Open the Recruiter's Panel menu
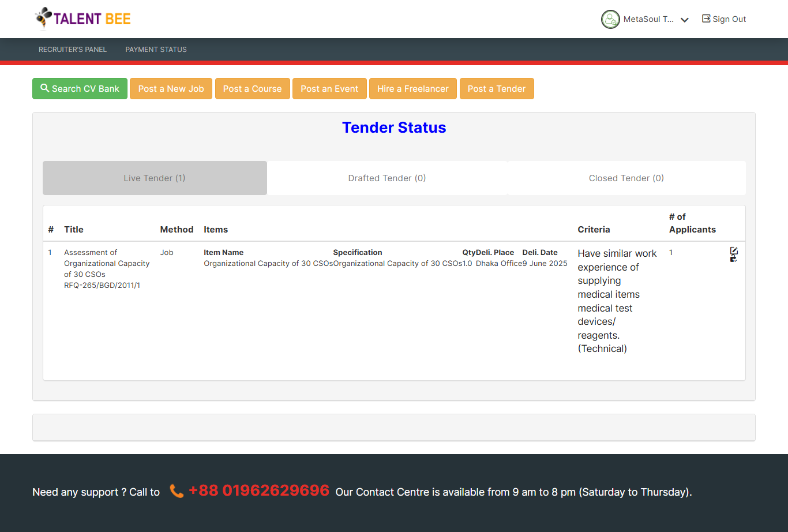 pos(73,50)
